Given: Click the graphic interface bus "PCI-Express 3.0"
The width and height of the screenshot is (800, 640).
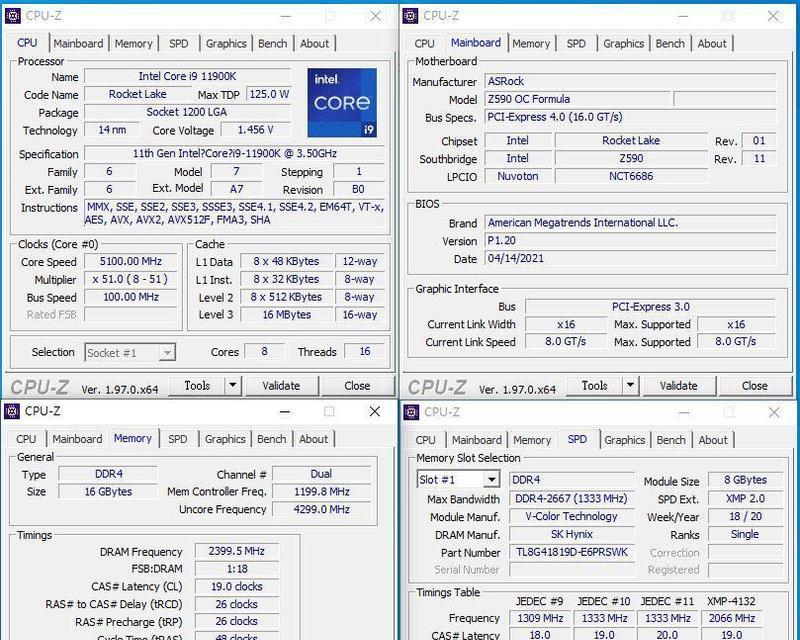Looking at the screenshot, I should click(651, 307).
